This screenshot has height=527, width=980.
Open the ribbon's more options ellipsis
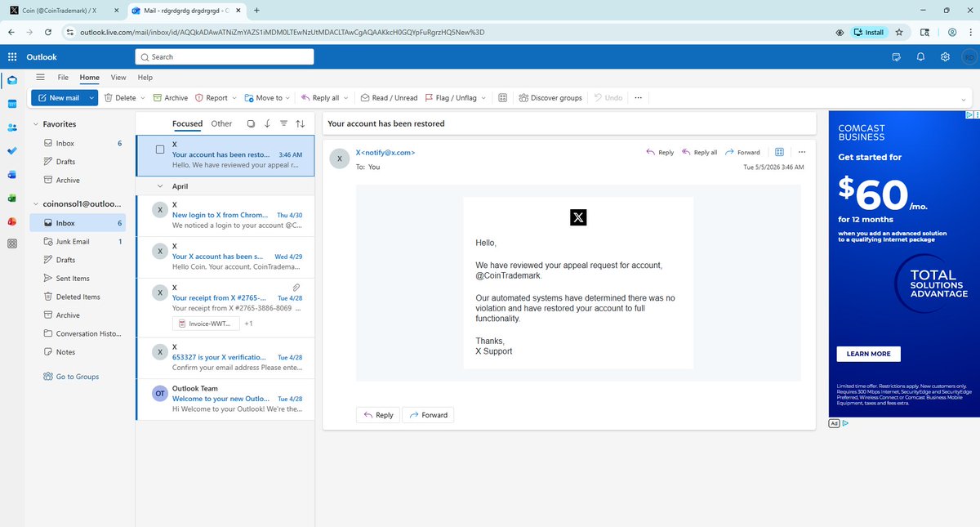pos(638,98)
